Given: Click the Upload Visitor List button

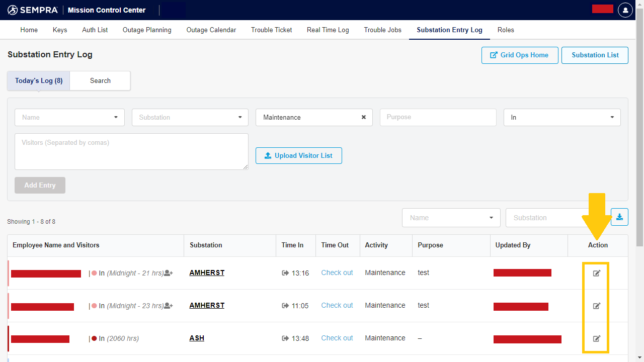Looking at the screenshot, I should (x=298, y=155).
